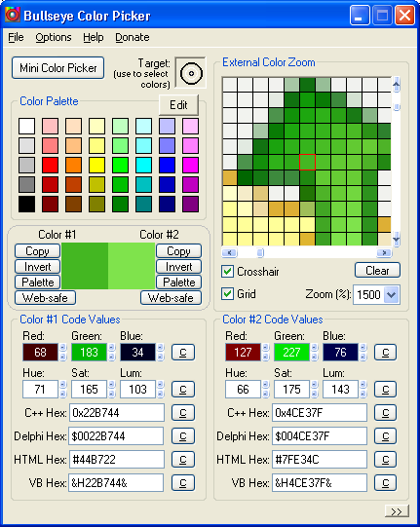Copy Color #2 VB Hex value
Screen dimensions: 420x527
pos(386,483)
